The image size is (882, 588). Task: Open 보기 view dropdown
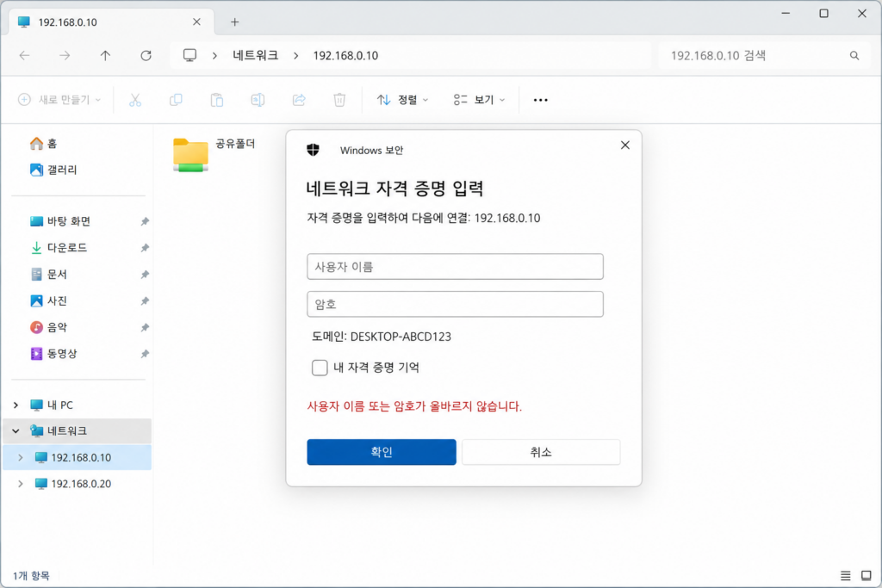pyautogui.click(x=479, y=100)
